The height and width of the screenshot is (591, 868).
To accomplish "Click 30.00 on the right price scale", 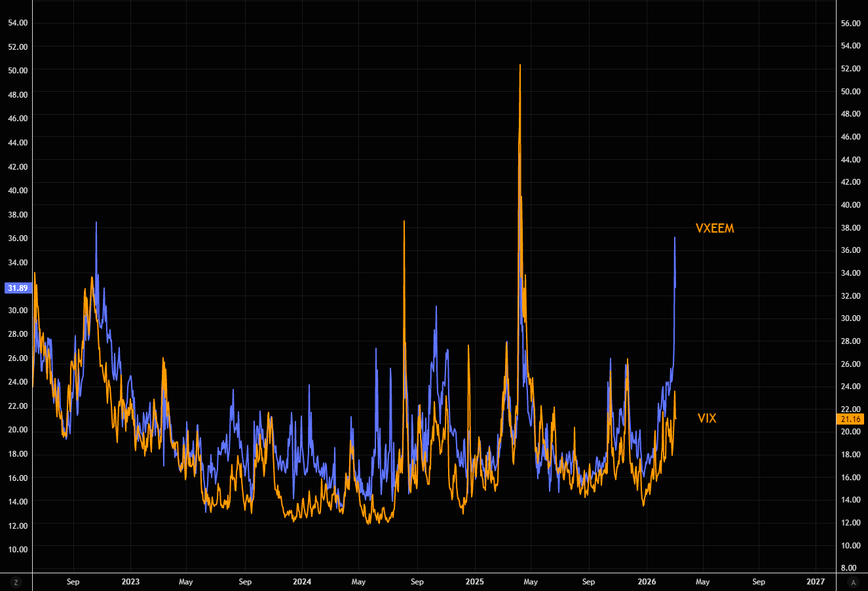I will [850, 318].
